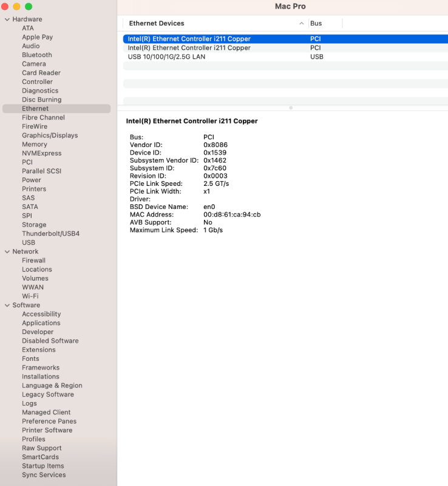
Task: Open Thunderbolt/USB4 in the sidebar
Action: 50,234
